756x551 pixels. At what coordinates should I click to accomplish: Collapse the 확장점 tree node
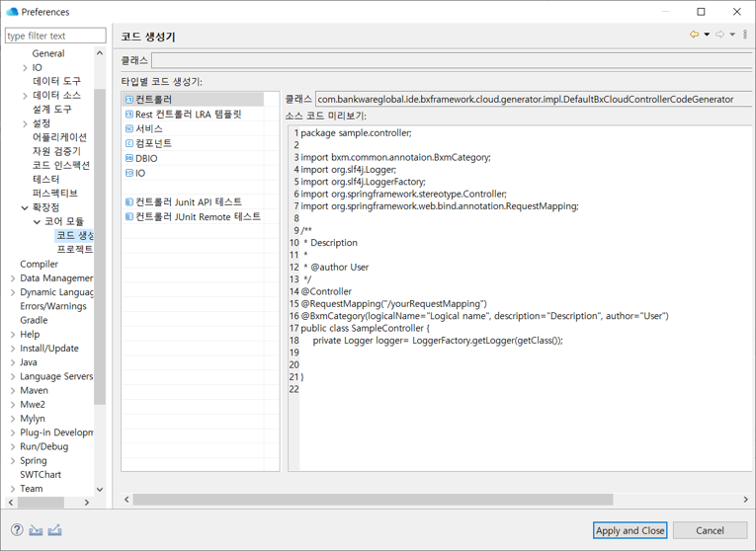point(25,207)
